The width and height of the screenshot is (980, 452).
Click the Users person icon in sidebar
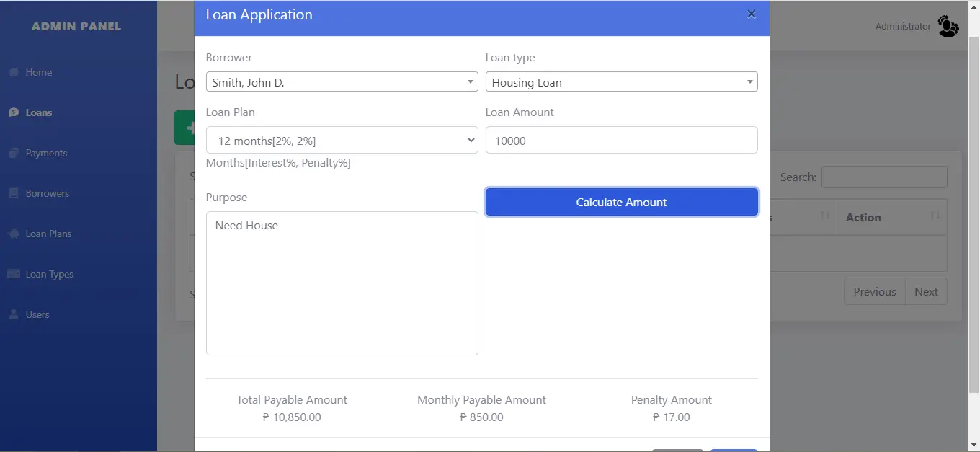[x=13, y=314]
